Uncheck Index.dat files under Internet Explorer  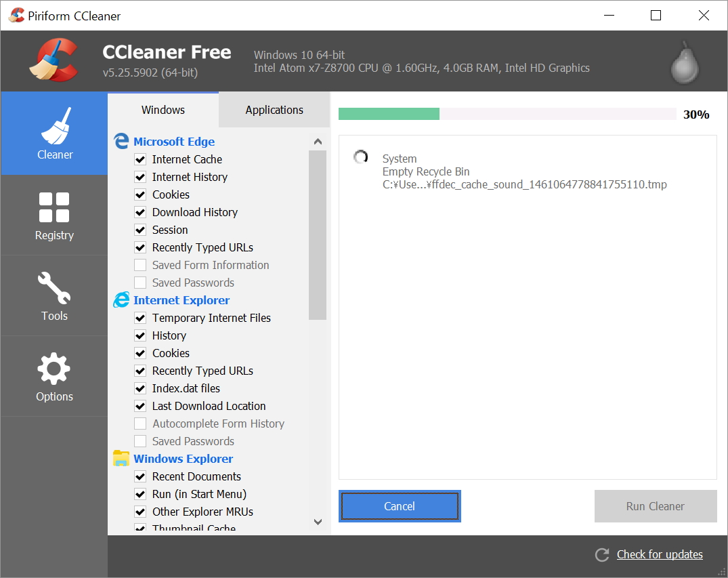[140, 388]
